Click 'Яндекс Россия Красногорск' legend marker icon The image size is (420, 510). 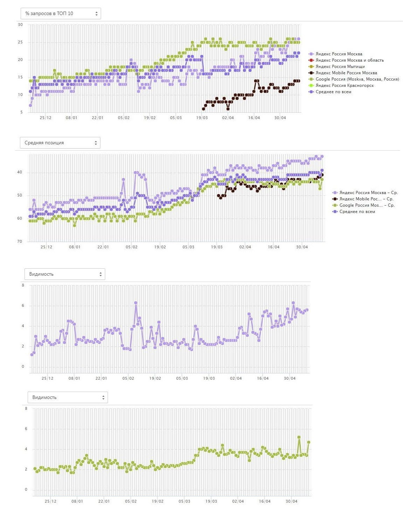[x=311, y=85]
